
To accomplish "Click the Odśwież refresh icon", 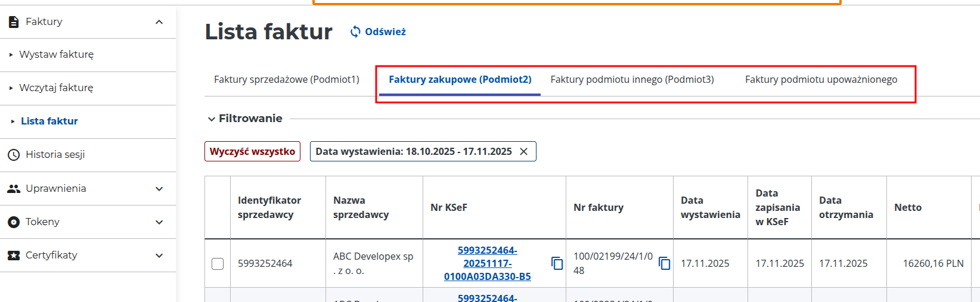I will [x=355, y=32].
